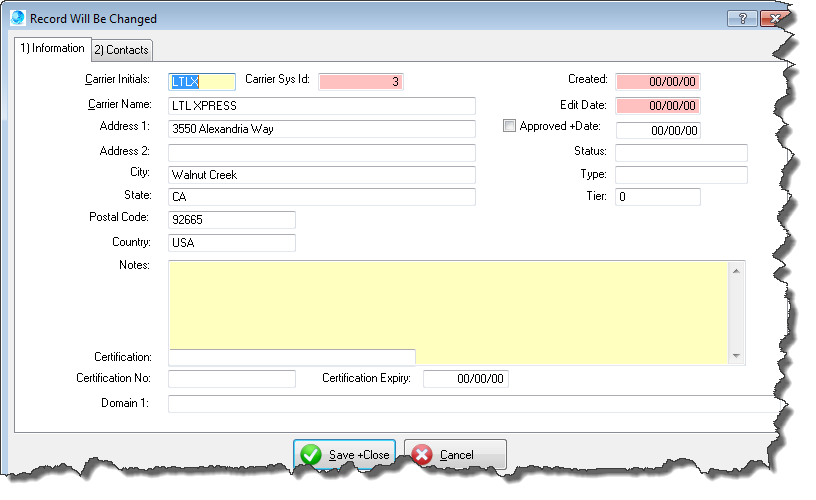The image size is (816, 500).
Task: Click into the Carrier Initials field
Action: [202, 82]
